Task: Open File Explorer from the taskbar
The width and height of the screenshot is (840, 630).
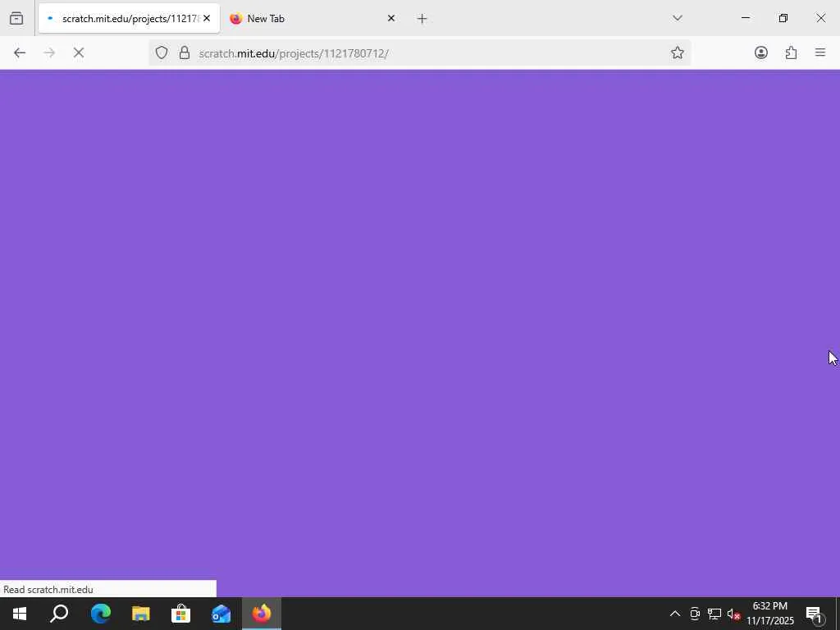Action: (x=141, y=614)
